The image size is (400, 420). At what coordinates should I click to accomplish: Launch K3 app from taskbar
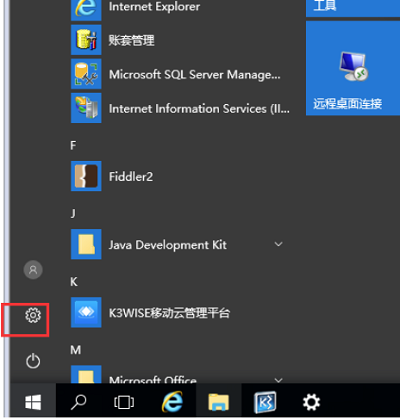click(265, 402)
